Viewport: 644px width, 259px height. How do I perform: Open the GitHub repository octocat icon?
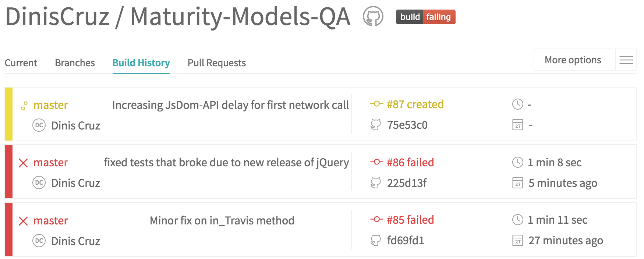[x=373, y=17]
